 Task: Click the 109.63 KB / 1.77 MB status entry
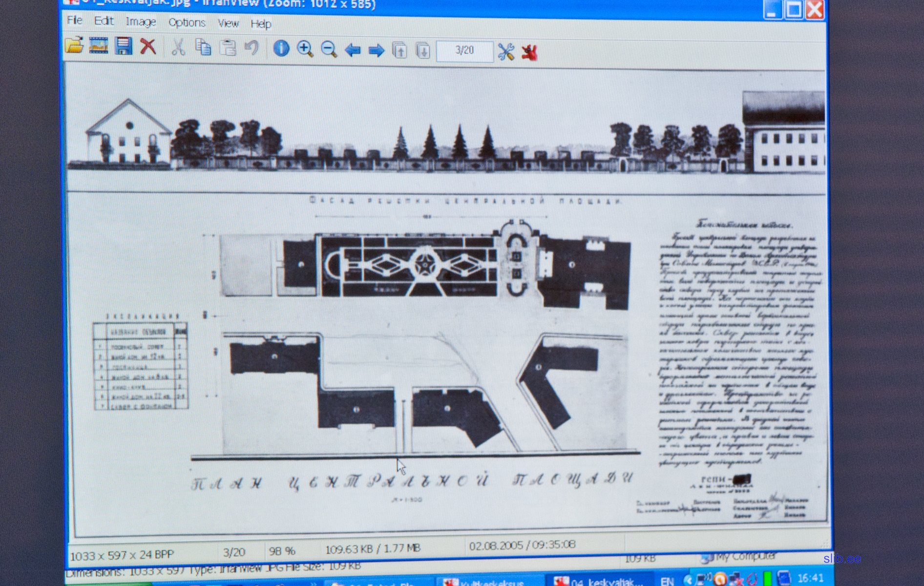[x=373, y=549]
